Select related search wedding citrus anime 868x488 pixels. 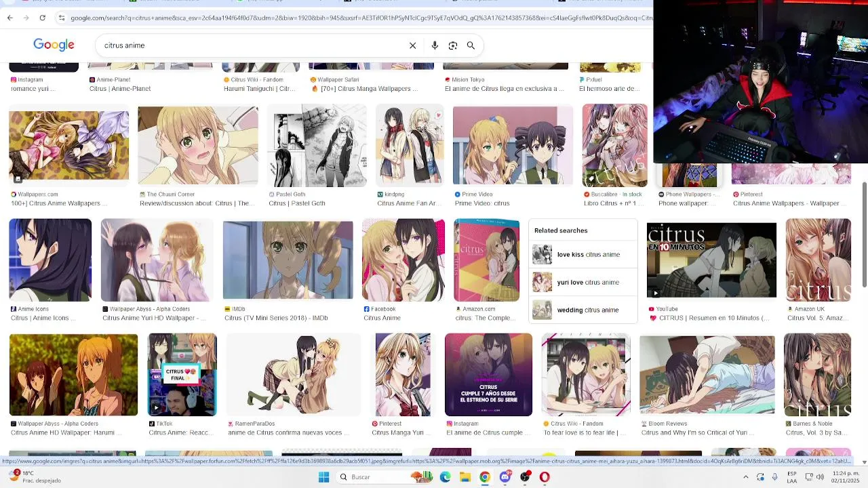pyautogui.click(x=583, y=310)
